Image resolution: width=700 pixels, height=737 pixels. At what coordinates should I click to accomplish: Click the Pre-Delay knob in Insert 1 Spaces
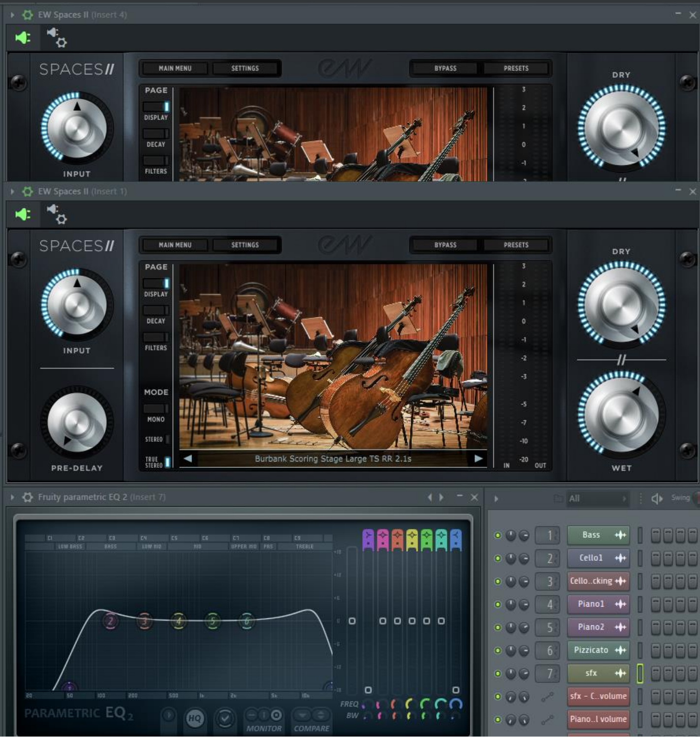(77, 423)
